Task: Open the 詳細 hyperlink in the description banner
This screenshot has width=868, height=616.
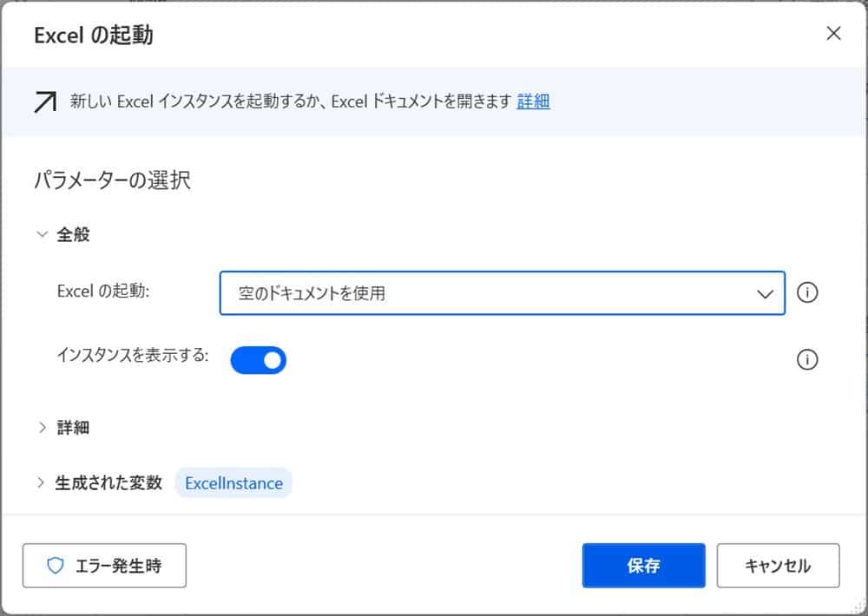Action: 533,102
